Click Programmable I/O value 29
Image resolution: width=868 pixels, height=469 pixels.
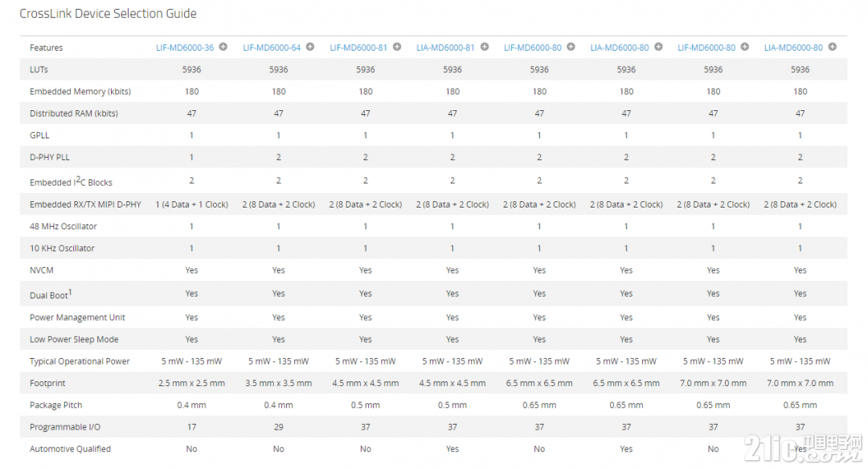278,427
